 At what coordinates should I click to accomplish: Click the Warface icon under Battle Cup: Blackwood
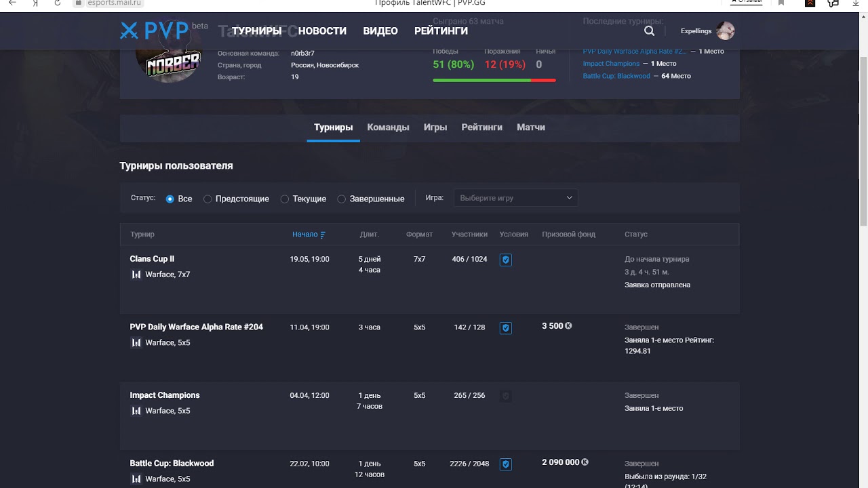pyautogui.click(x=136, y=479)
